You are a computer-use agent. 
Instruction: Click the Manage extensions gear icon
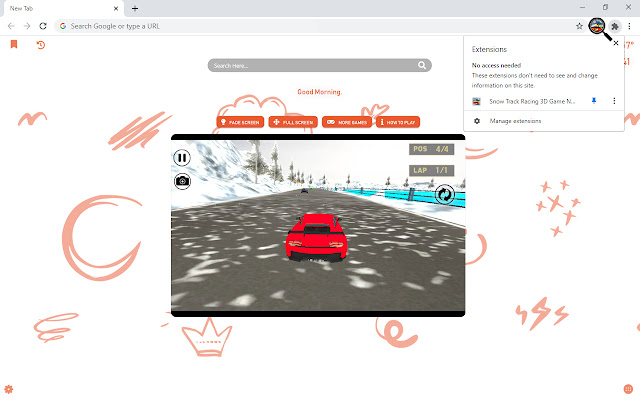(477, 121)
